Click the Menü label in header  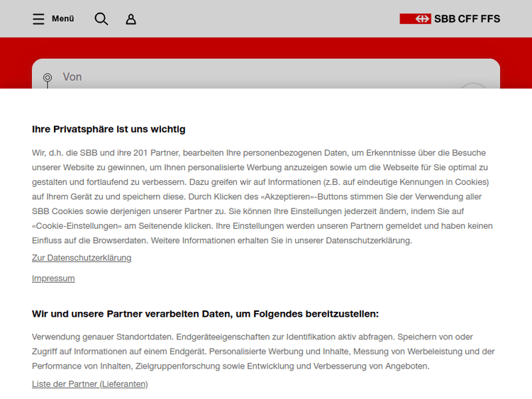click(62, 19)
